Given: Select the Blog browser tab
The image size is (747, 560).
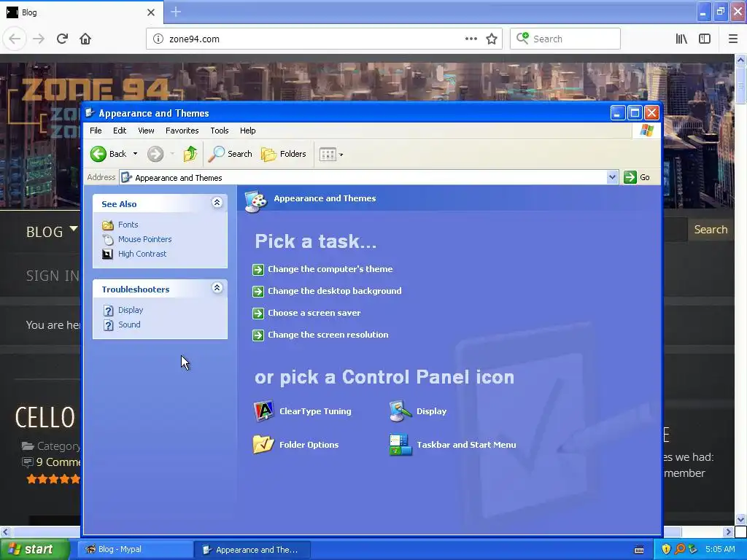Looking at the screenshot, I should point(81,12).
